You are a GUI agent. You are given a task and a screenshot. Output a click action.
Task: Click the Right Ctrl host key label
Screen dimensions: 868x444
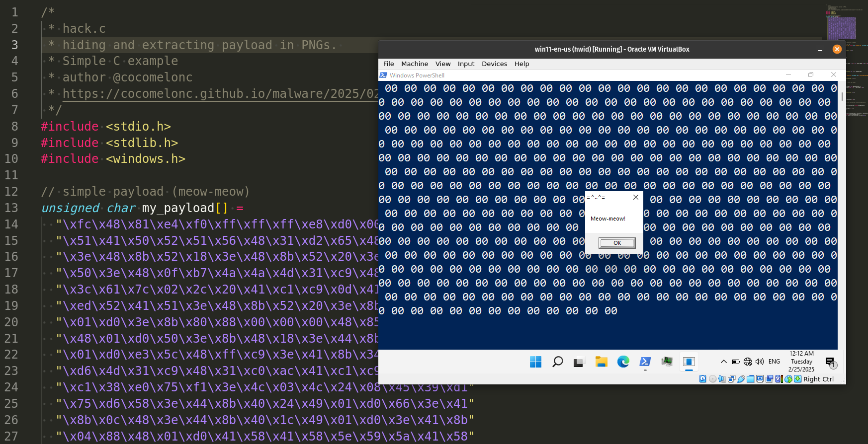[819, 379]
